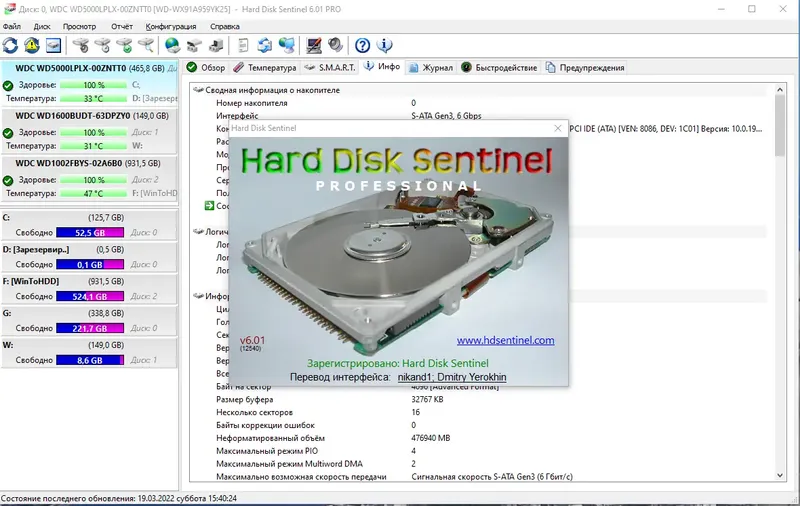Click green health check icon for WD1002FBYS

pos(8,180)
